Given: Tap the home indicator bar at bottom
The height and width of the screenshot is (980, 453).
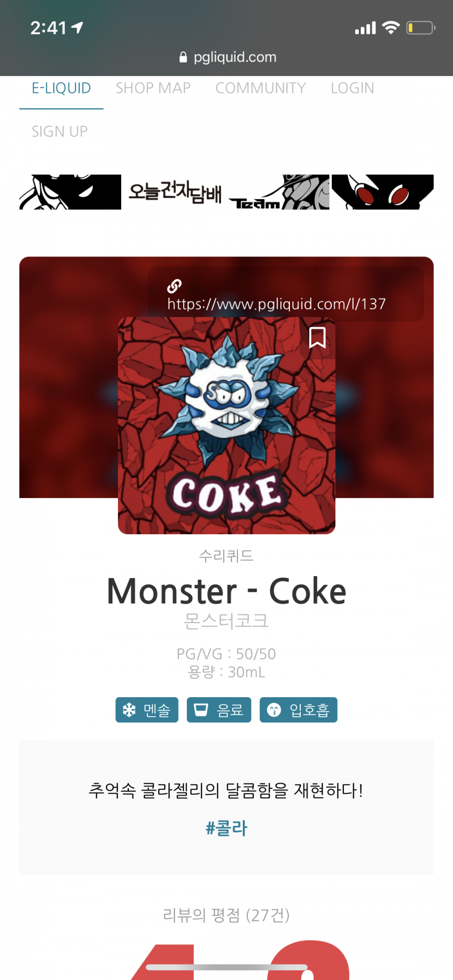Looking at the screenshot, I should (226, 967).
